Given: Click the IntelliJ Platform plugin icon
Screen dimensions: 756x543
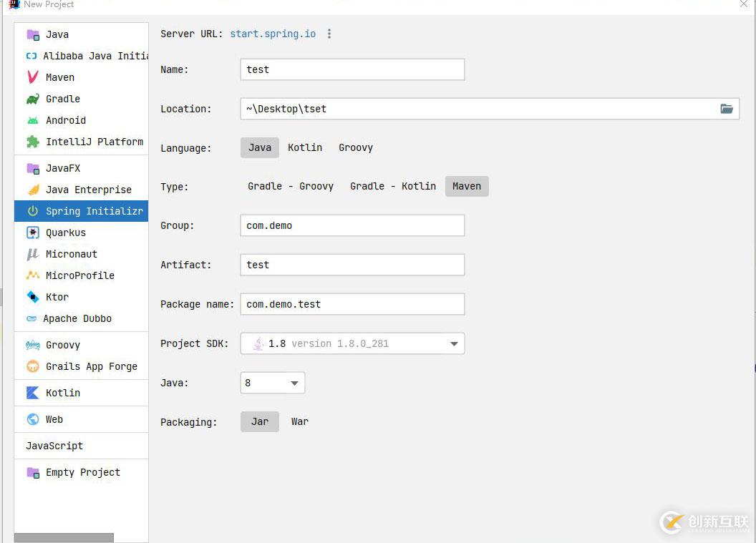Looking at the screenshot, I should click(x=33, y=142).
